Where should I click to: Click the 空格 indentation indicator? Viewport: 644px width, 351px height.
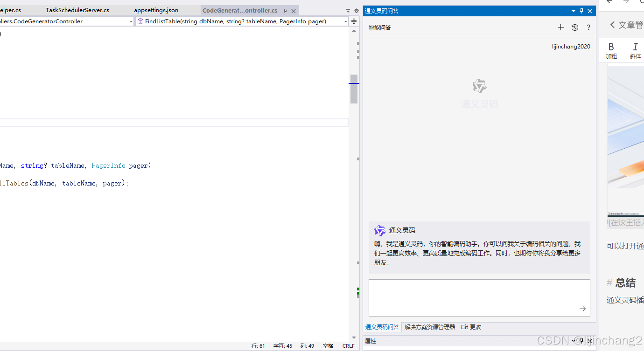click(328, 346)
